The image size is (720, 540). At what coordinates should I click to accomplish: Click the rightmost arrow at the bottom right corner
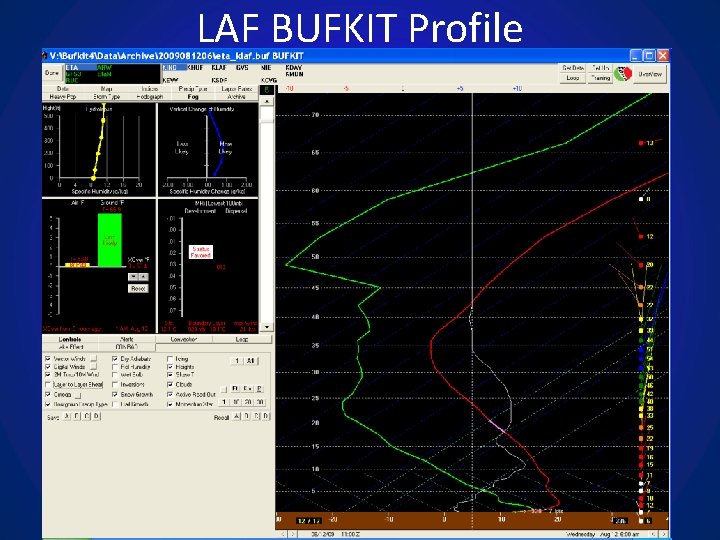[664, 534]
